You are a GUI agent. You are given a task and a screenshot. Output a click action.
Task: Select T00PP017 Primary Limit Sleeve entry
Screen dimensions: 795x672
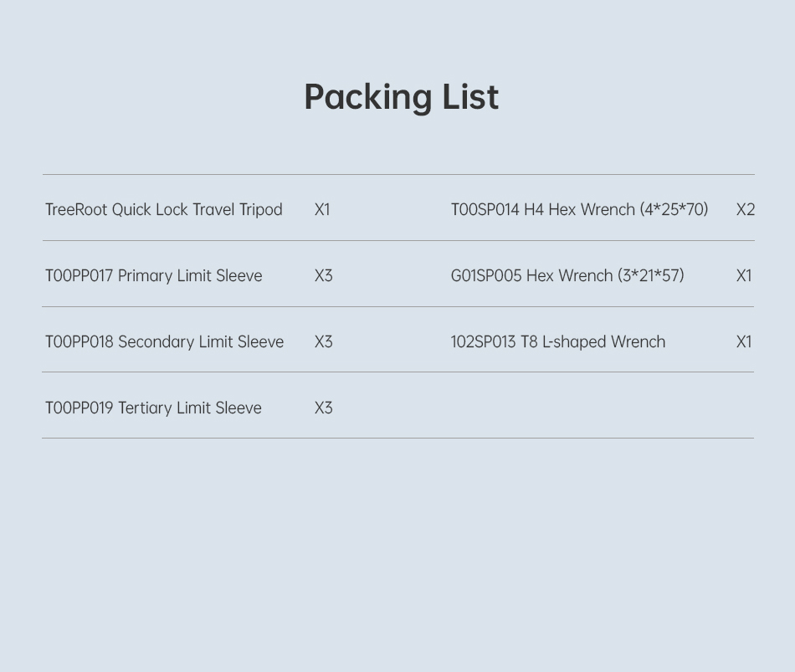[154, 276]
